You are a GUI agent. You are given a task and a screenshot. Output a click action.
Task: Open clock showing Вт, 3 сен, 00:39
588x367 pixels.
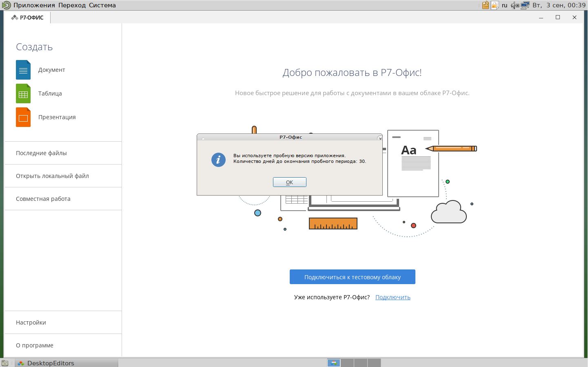(559, 5)
